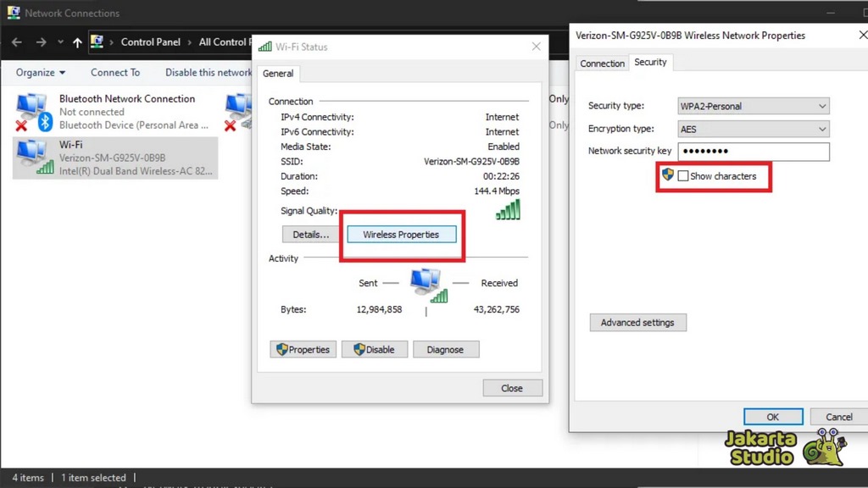This screenshot has width=868, height=488.
Task: Select the Security tab
Action: click(650, 63)
